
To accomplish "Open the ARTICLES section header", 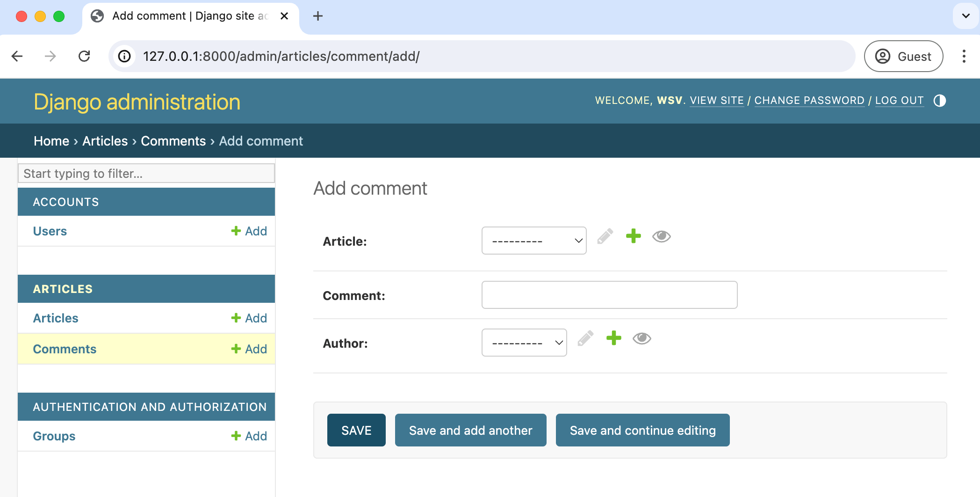I will pyautogui.click(x=63, y=289).
